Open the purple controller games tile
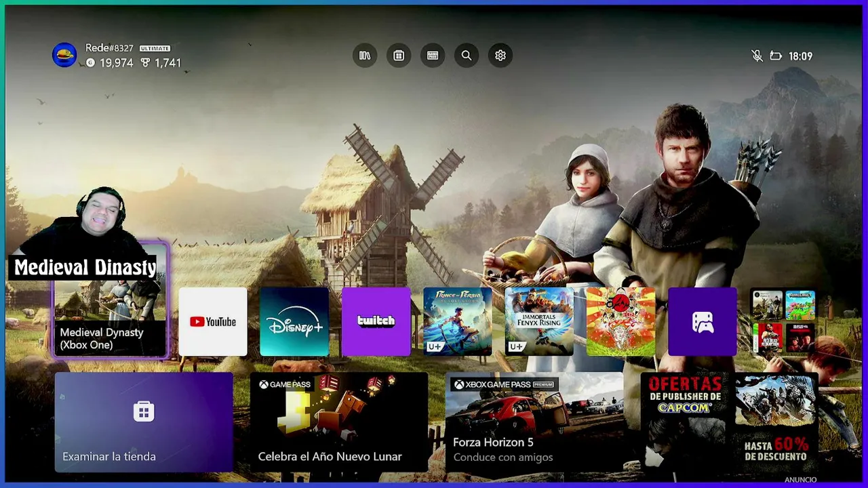Screen dimensions: 868x488 tap(703, 322)
